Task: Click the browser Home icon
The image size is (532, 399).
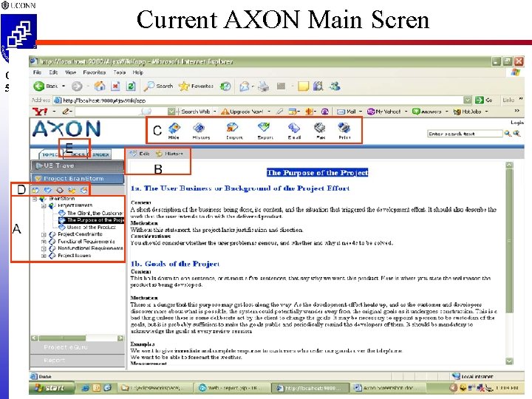Action: tap(100, 86)
